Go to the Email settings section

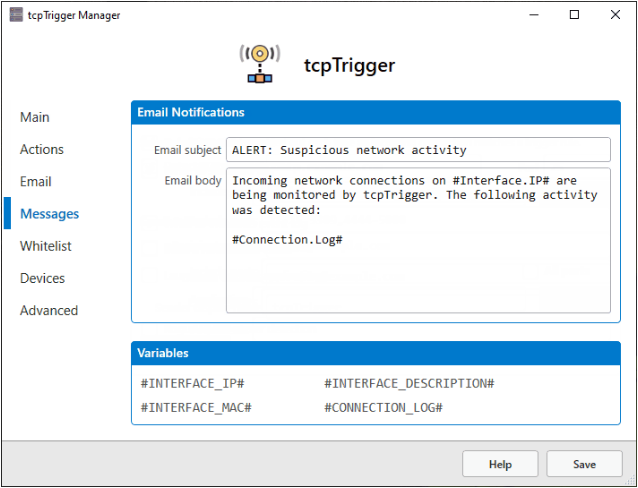click(36, 182)
